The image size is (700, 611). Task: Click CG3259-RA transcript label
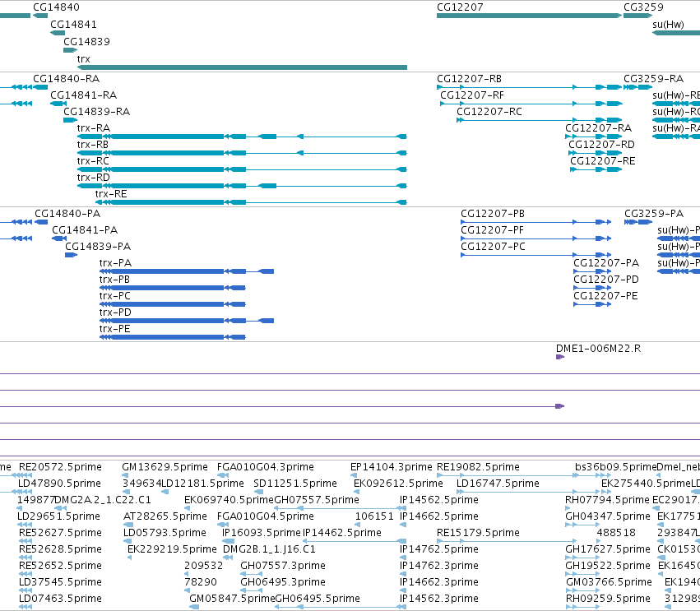point(654,79)
